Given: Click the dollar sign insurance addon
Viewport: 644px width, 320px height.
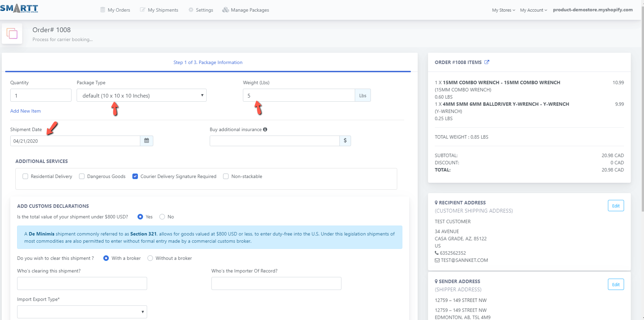Looking at the screenshot, I should [x=345, y=141].
